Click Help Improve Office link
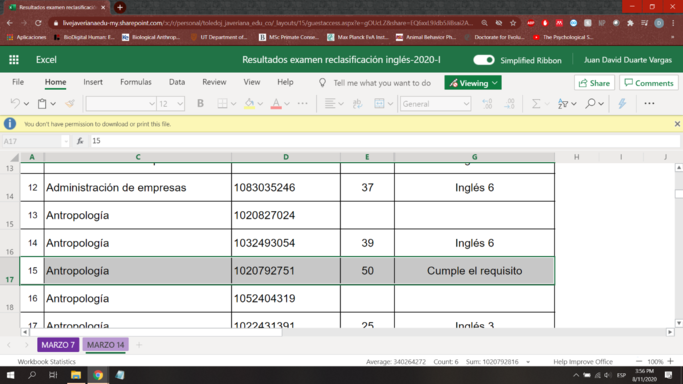The width and height of the screenshot is (683, 384). [583, 362]
